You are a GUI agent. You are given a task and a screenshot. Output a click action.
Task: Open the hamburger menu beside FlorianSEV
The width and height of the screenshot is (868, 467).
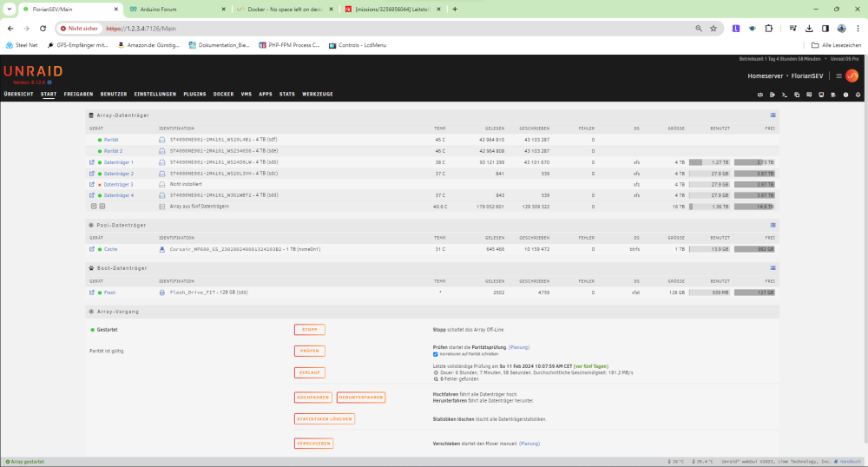click(838, 76)
